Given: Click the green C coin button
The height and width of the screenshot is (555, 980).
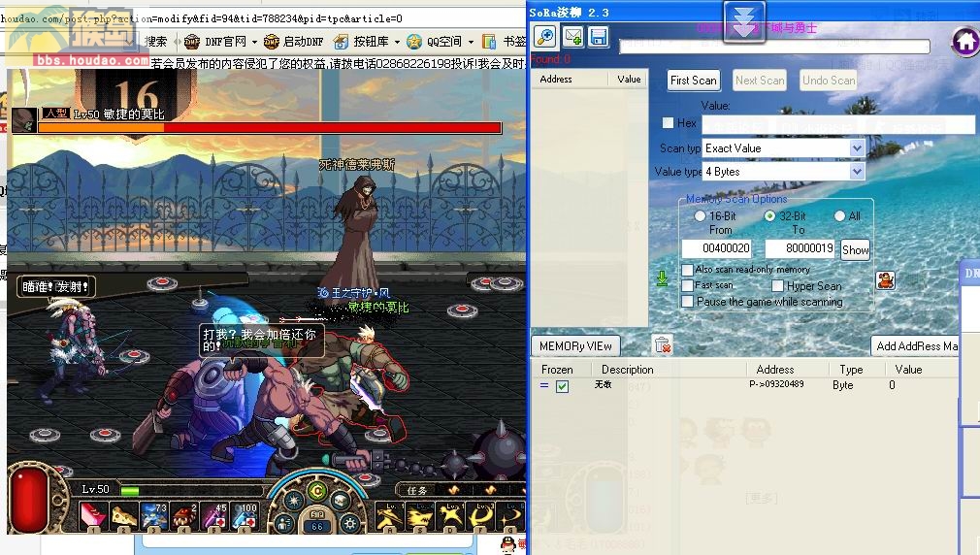Looking at the screenshot, I should click(x=317, y=491).
